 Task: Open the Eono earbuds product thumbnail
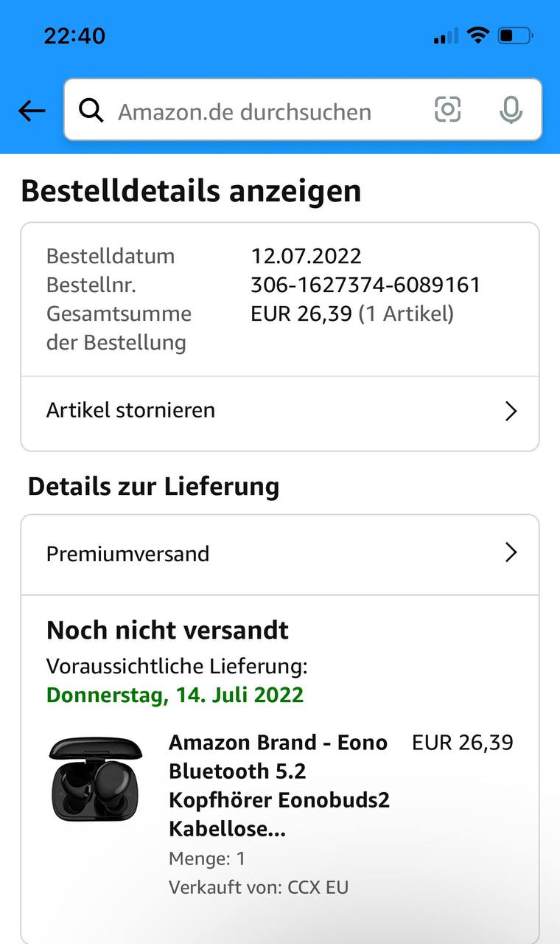click(x=95, y=779)
